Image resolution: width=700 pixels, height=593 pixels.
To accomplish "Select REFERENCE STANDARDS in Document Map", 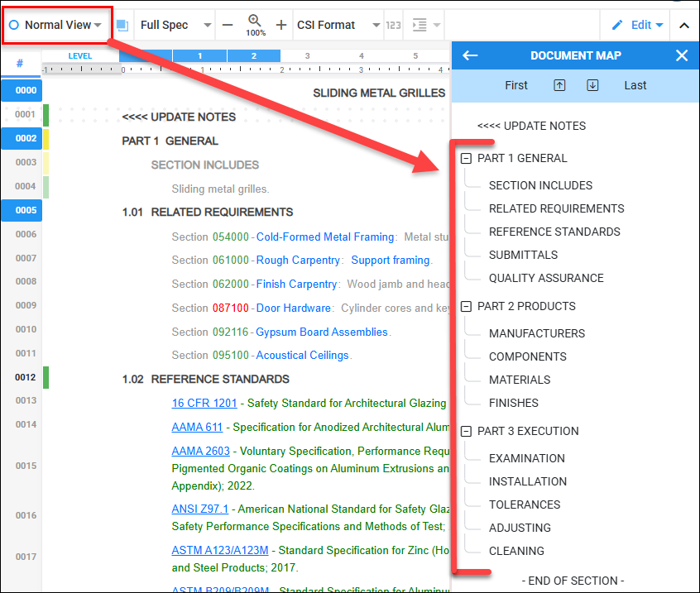I will tap(554, 232).
